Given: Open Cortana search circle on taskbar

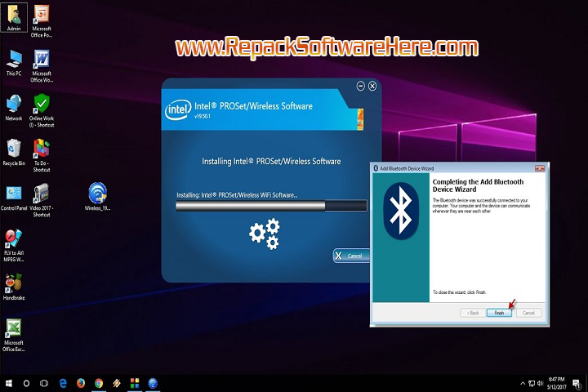Looking at the screenshot, I should coord(26,383).
